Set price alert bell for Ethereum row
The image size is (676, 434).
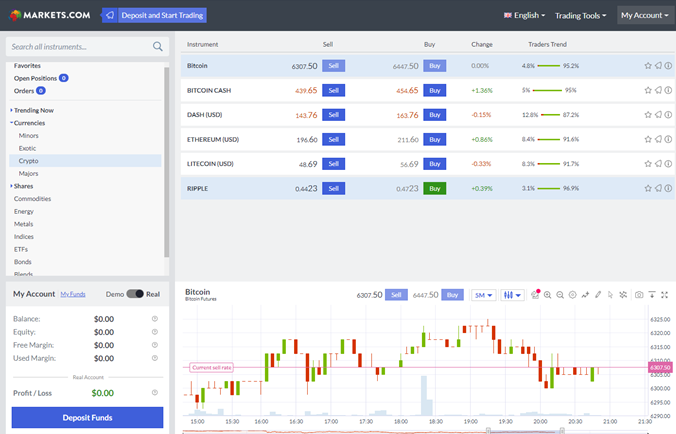pyautogui.click(x=657, y=139)
